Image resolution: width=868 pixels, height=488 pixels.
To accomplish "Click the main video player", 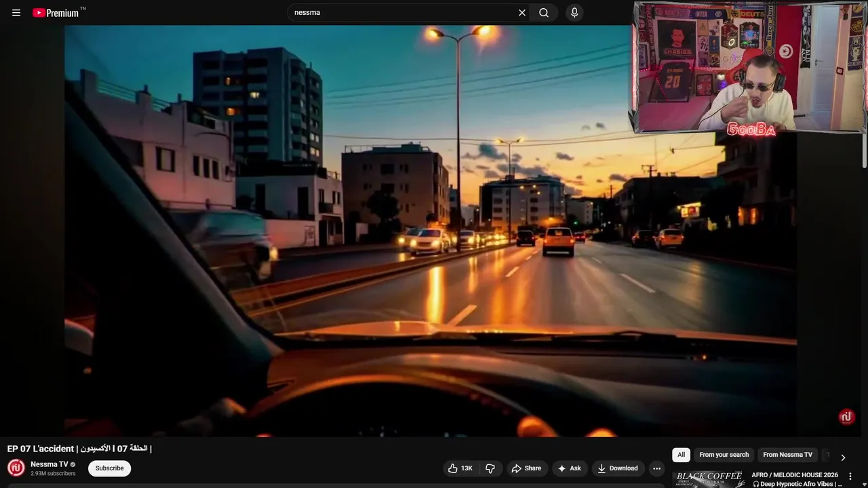I will pyautogui.click(x=431, y=231).
